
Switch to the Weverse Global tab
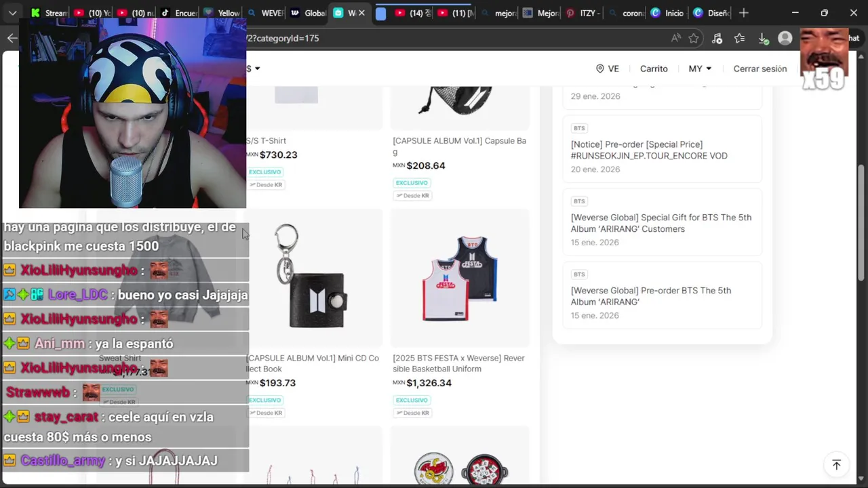pos(309,13)
